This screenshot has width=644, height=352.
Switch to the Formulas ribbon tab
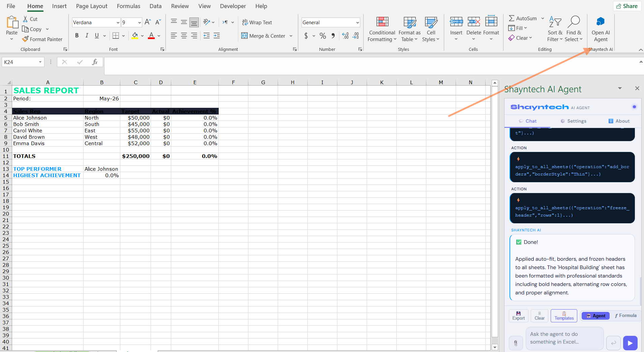pos(128,6)
